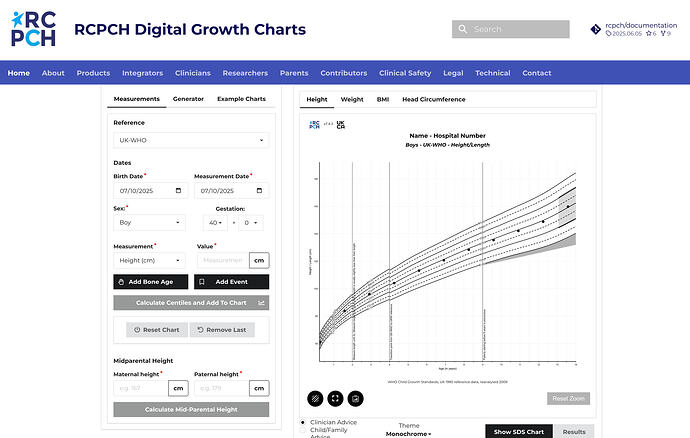Viewport: 690px width, 438px height.
Task: Click the Results button
Action: point(574,432)
